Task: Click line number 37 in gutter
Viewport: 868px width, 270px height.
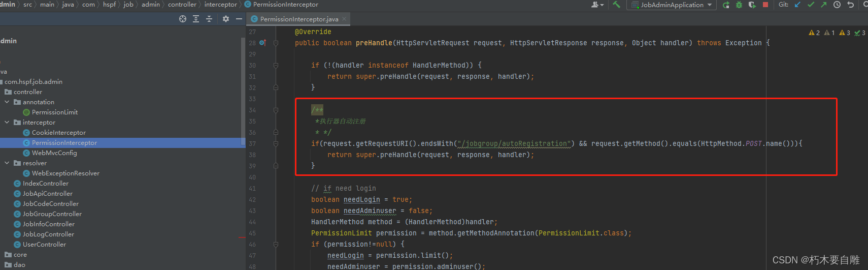Action: coord(252,143)
